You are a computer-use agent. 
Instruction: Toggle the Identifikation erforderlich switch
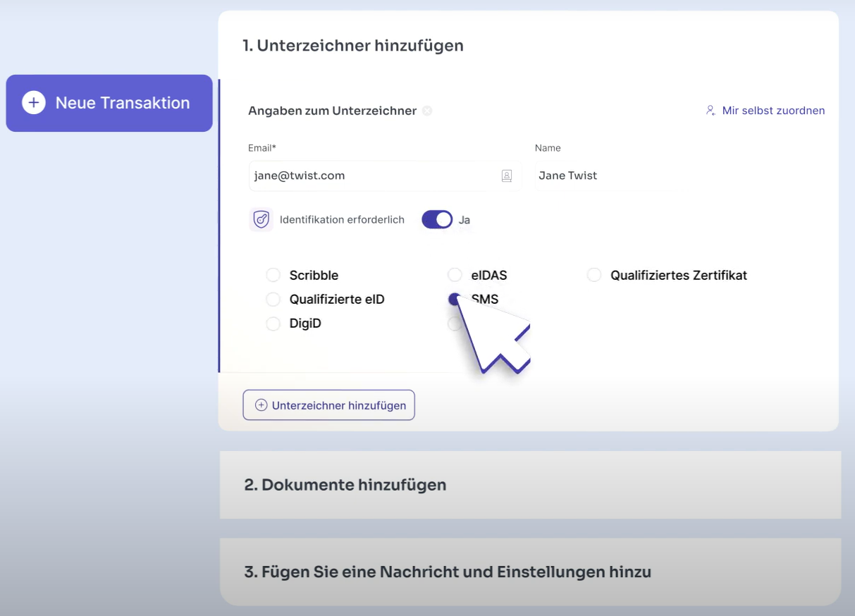tap(437, 220)
